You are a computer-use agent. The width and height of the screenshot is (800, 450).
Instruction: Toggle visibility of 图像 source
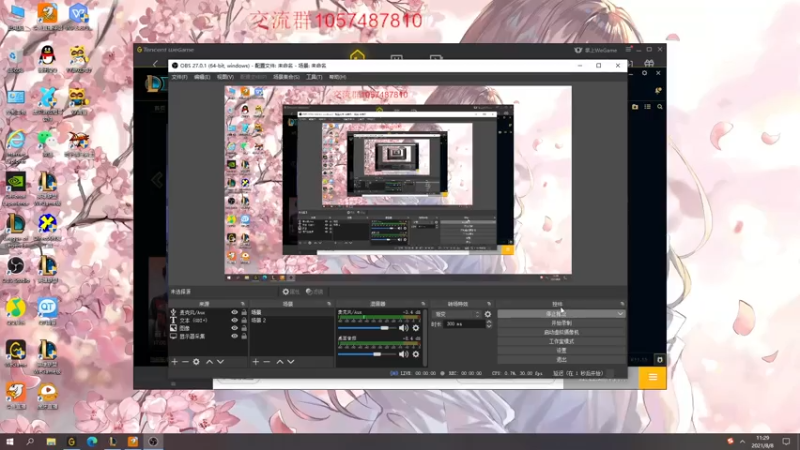coord(235,328)
